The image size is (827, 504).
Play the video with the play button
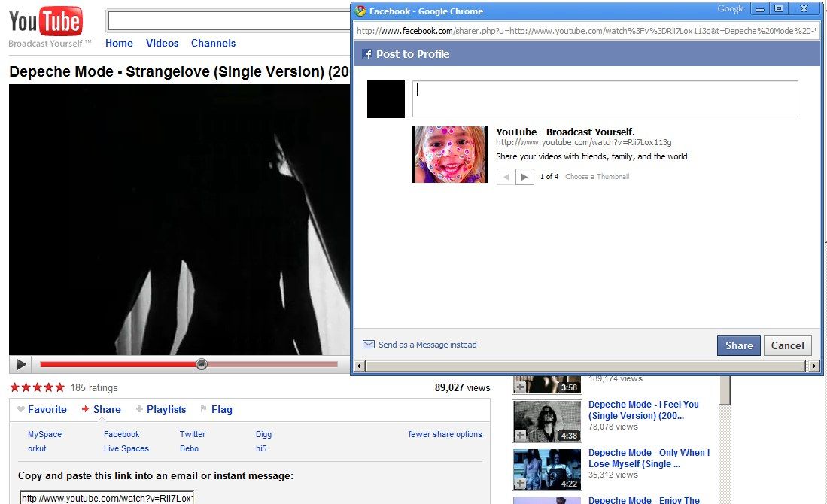click(21, 364)
